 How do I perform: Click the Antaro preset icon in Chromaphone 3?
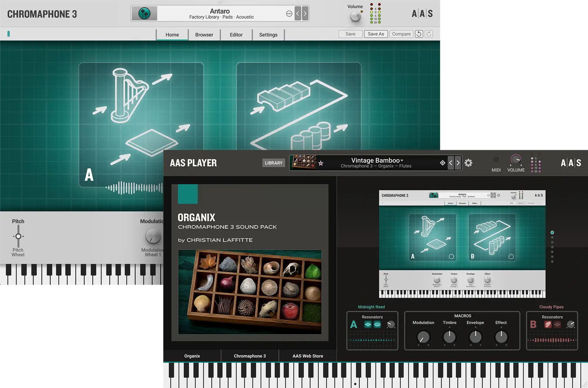pyautogui.click(x=144, y=14)
